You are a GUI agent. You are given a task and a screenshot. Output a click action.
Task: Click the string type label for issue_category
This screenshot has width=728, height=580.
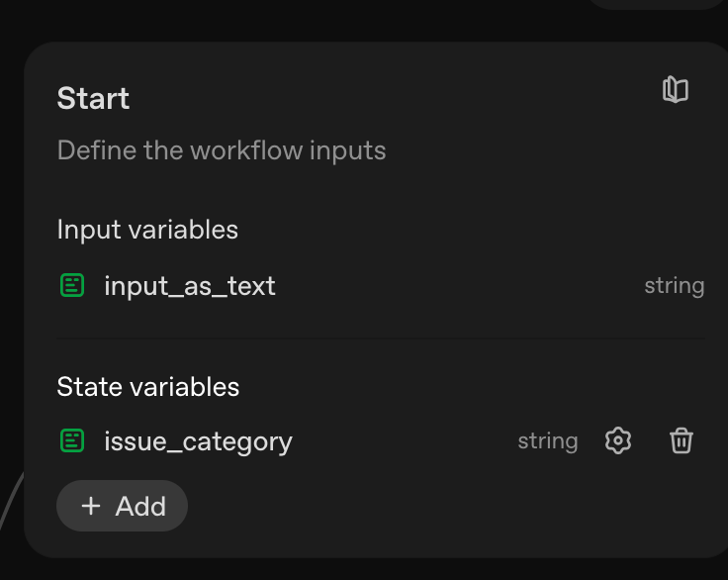tap(547, 441)
